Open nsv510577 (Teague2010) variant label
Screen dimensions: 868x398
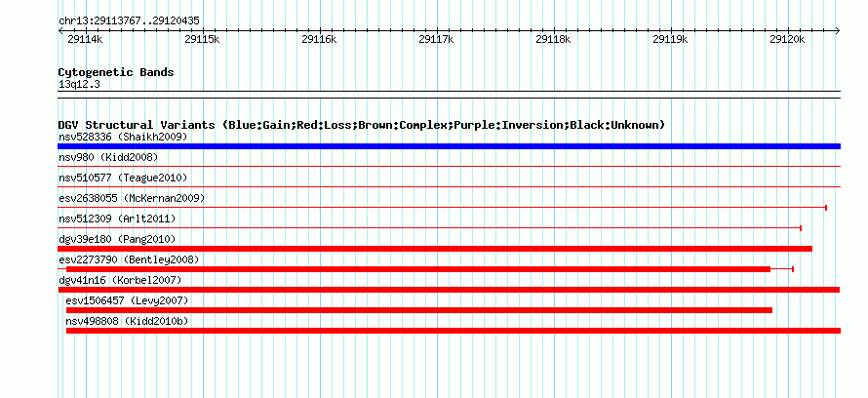123,178
